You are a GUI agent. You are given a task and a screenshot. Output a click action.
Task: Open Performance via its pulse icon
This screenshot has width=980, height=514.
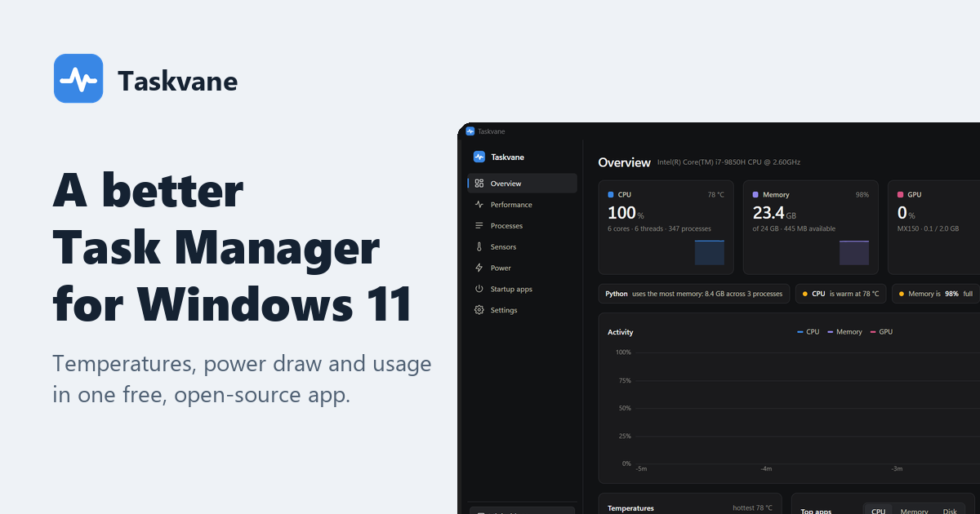(x=479, y=205)
